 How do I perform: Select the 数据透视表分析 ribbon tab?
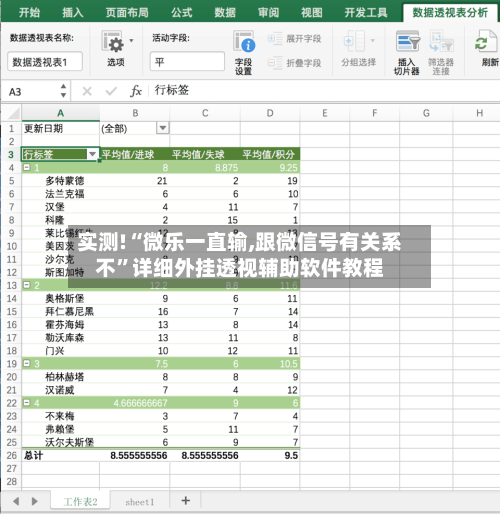[450, 13]
